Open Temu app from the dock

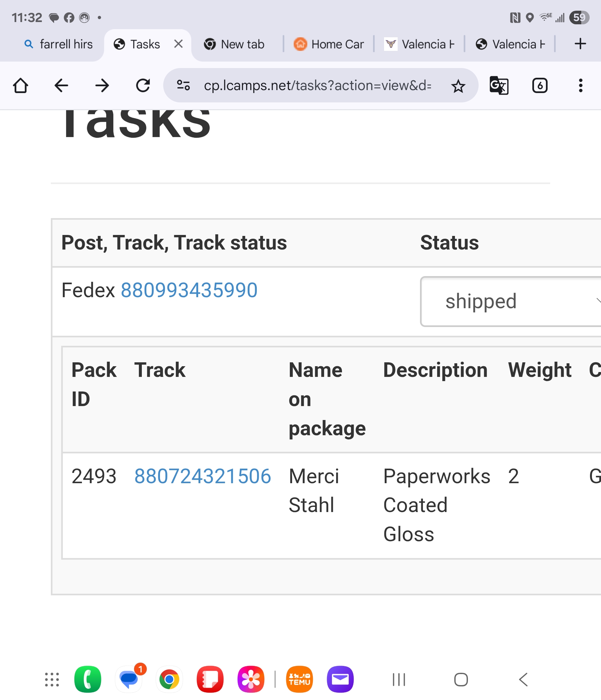tap(299, 679)
